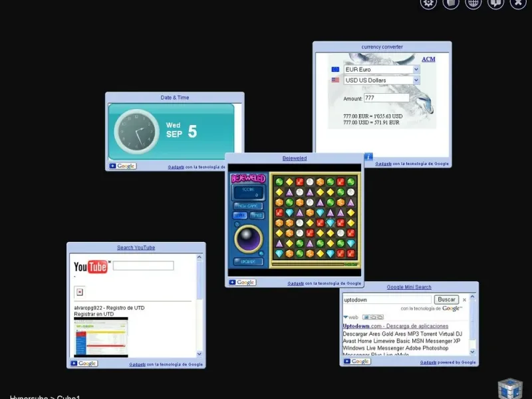Click Google plus button in Bejeweled gadget

coord(242,282)
